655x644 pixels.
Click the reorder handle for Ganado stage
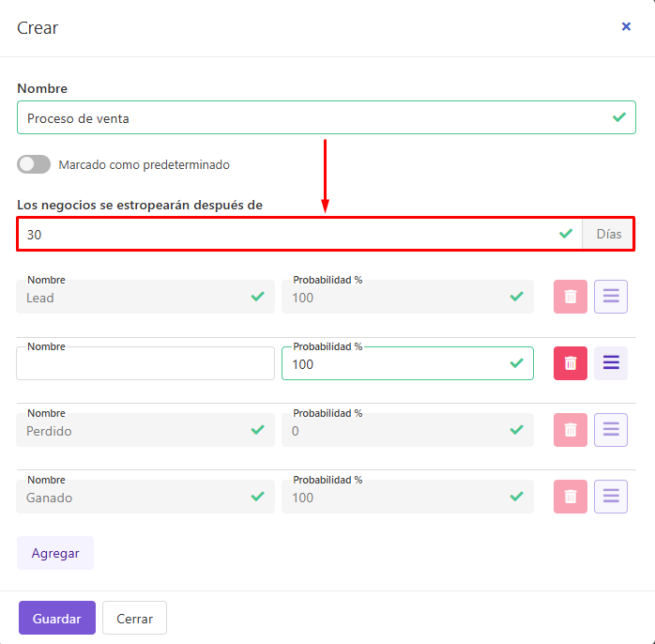point(611,497)
